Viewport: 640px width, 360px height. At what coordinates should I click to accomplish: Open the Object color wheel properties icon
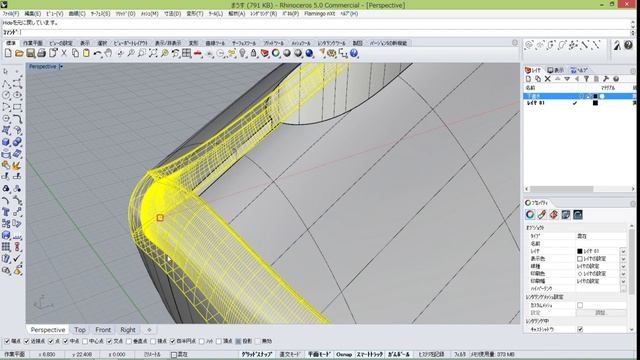click(x=530, y=215)
